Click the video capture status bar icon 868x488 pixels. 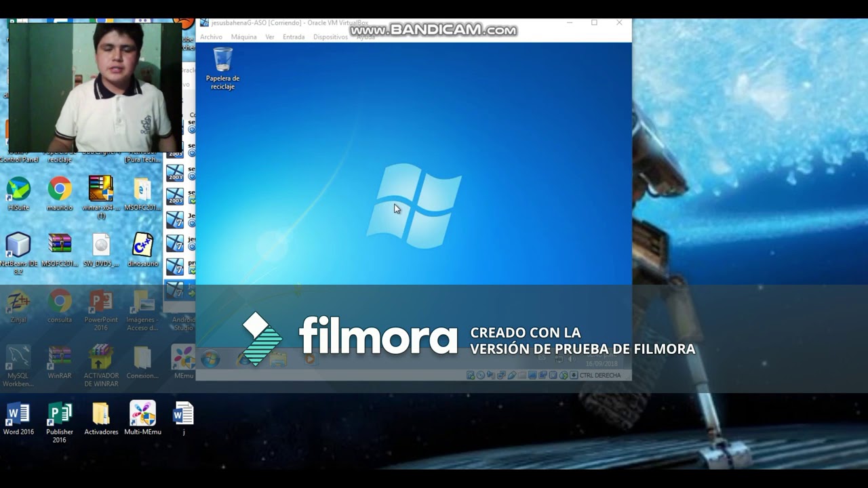(543, 375)
